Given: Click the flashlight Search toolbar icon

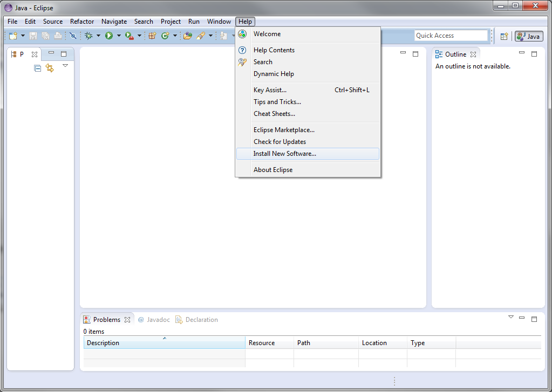Looking at the screenshot, I should 201,36.
